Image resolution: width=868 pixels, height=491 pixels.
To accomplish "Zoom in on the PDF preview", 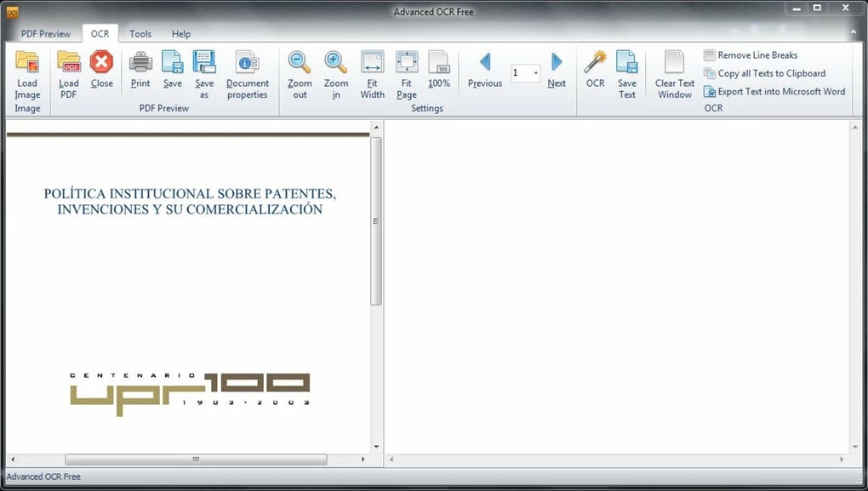I will point(335,74).
